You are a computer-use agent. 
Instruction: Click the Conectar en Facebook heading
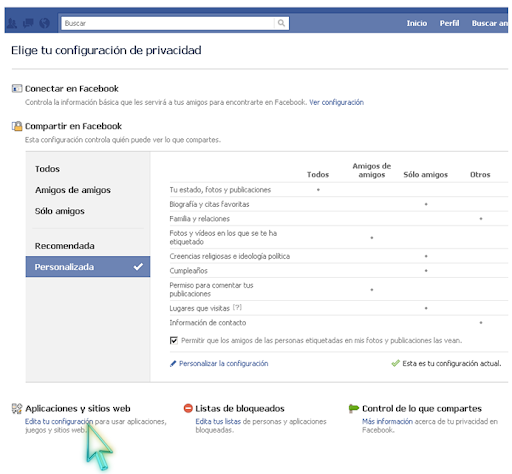[72, 89]
